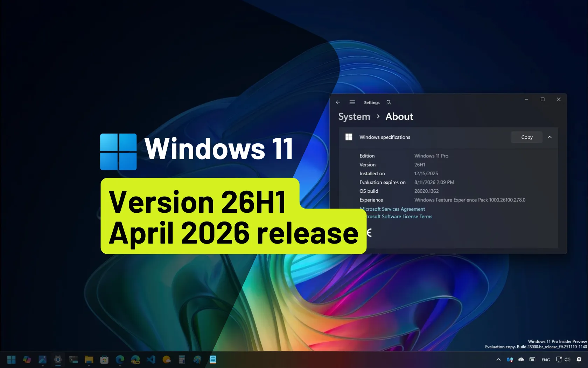Image resolution: width=588 pixels, height=368 pixels.
Task: Go back using Settings back arrow
Action: point(338,102)
